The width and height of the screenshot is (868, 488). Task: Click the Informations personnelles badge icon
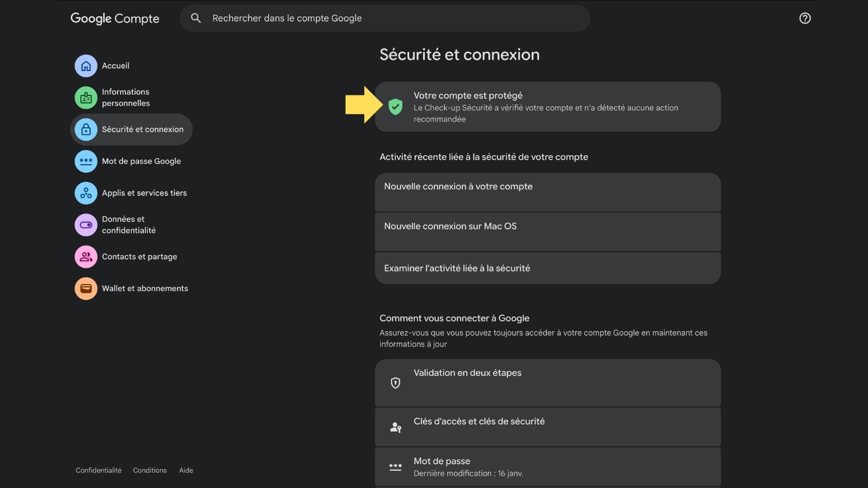86,98
